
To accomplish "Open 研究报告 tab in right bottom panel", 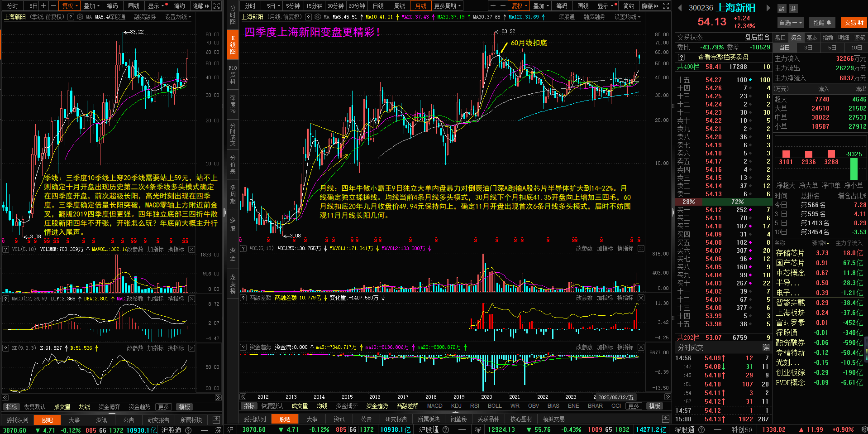I will pyautogui.click(x=396, y=419).
